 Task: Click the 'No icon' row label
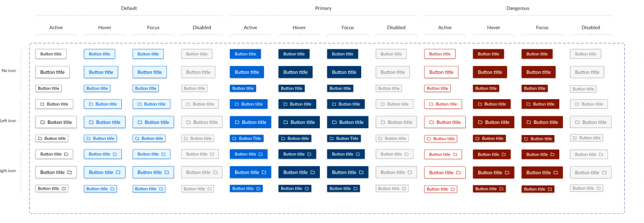(9, 70)
